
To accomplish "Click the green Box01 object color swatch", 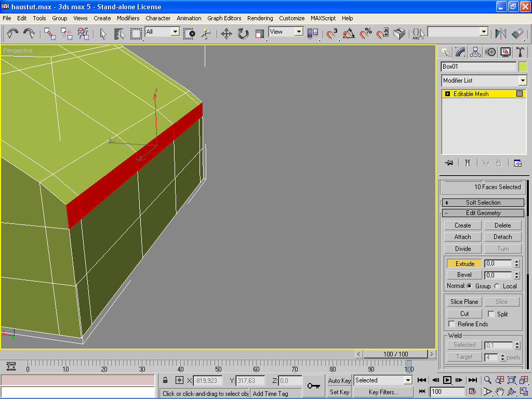I will (x=522, y=66).
